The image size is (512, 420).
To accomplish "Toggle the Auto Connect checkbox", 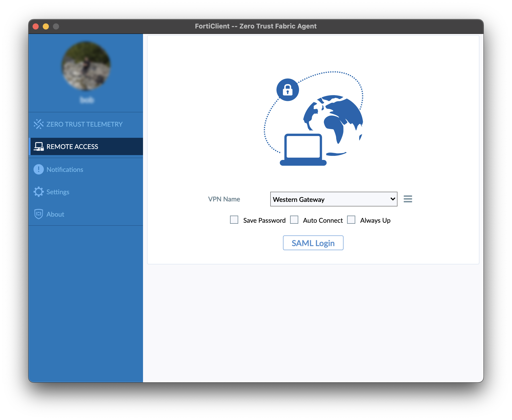I will pos(294,220).
